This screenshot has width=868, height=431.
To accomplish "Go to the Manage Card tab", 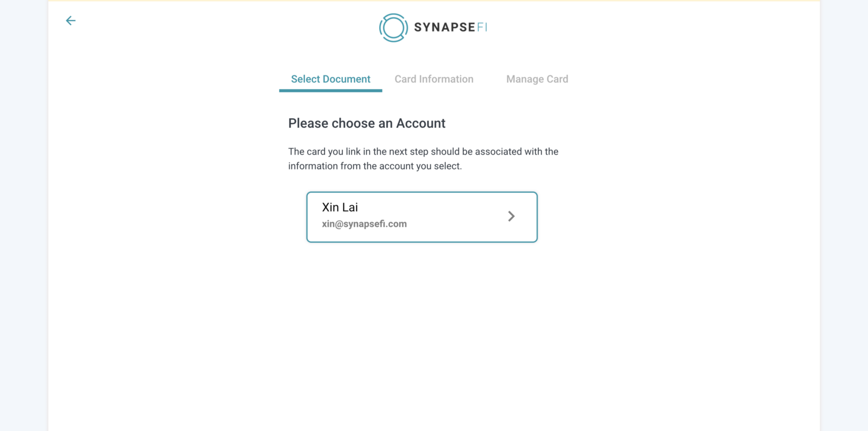I will 537,79.
